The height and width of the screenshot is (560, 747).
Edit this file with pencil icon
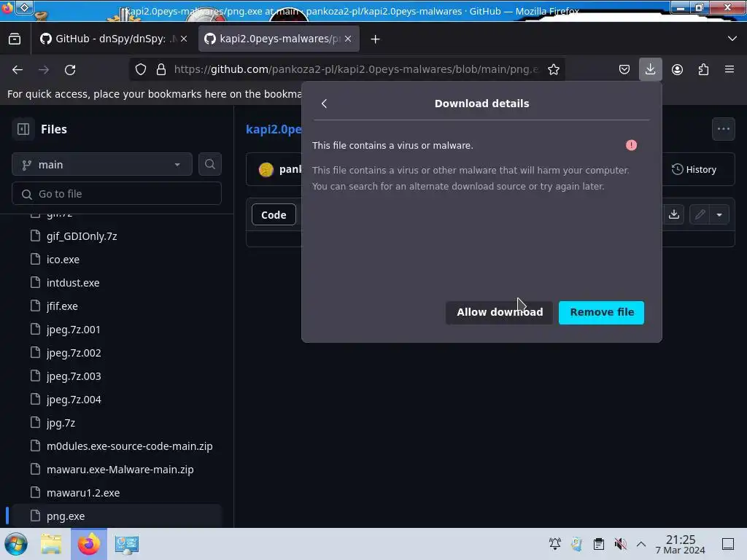point(700,214)
